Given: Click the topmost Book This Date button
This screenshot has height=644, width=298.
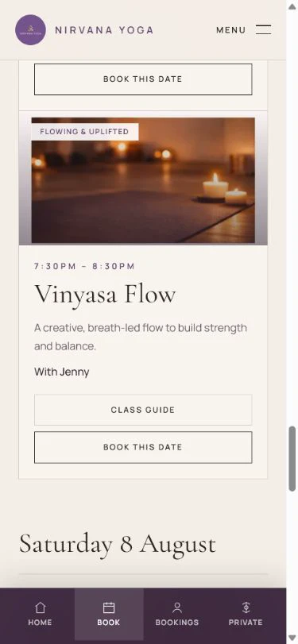Looking at the screenshot, I should (143, 79).
